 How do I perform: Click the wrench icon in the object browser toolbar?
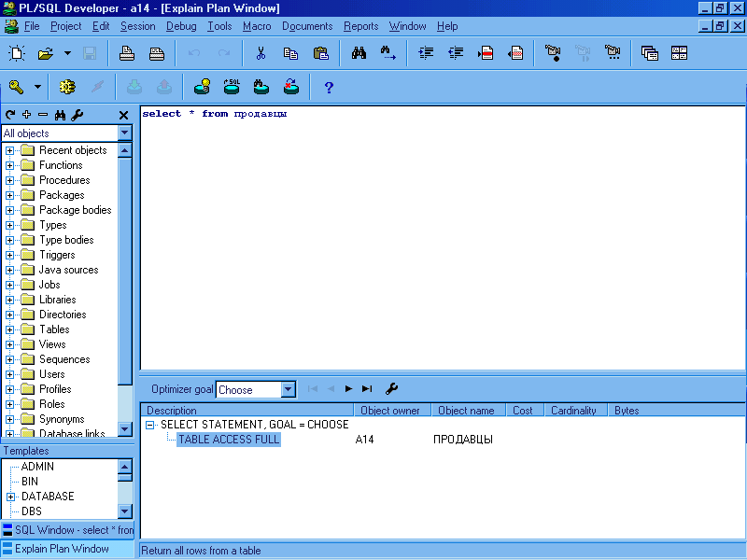click(x=77, y=115)
